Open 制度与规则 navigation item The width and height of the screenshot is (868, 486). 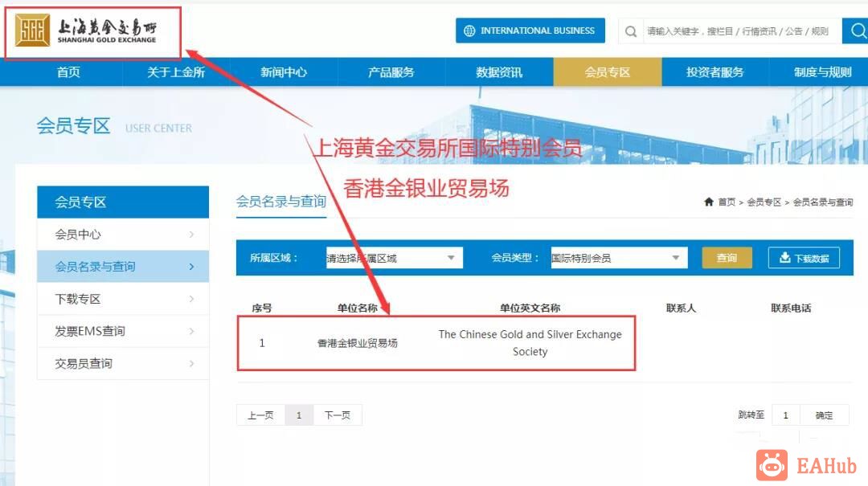pos(822,72)
